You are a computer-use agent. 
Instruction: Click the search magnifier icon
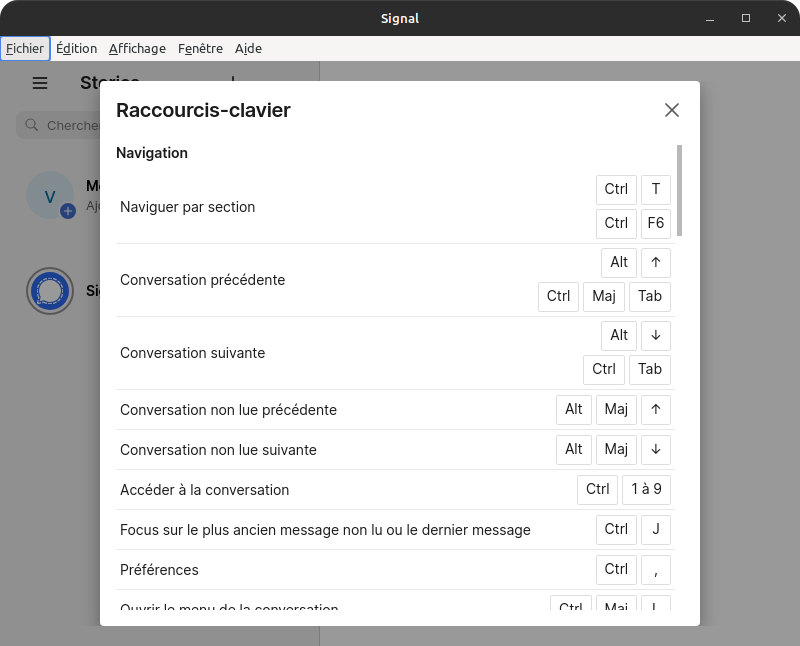point(31,125)
